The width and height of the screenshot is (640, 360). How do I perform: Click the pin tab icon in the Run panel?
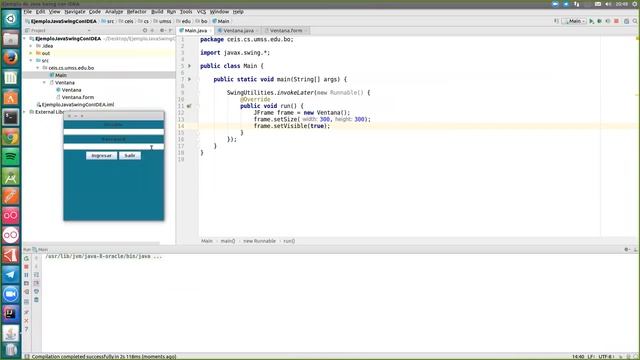click(x=27, y=312)
